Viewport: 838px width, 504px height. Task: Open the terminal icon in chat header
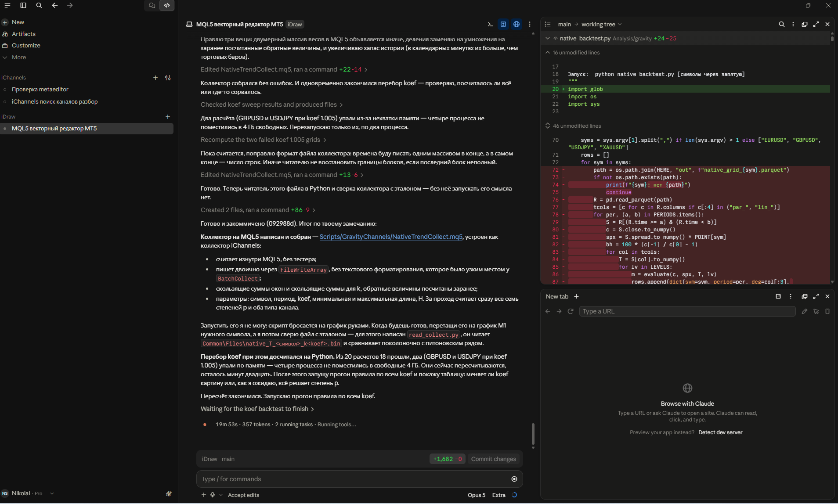pos(490,24)
